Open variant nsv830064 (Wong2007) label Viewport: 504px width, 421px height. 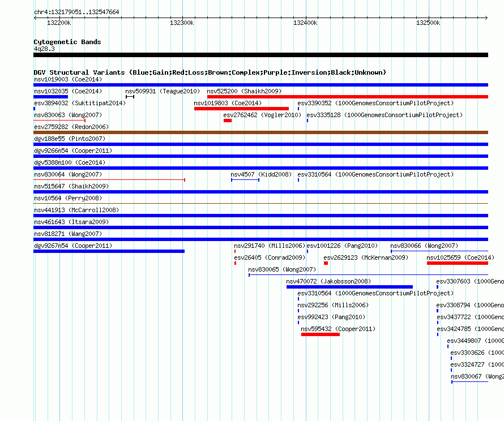[68, 174]
